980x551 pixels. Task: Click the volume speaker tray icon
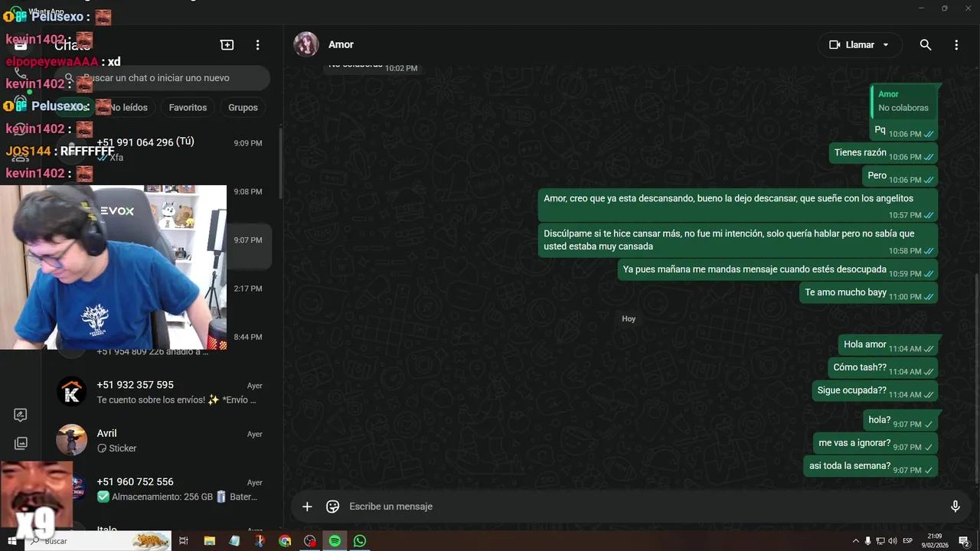coord(893,541)
